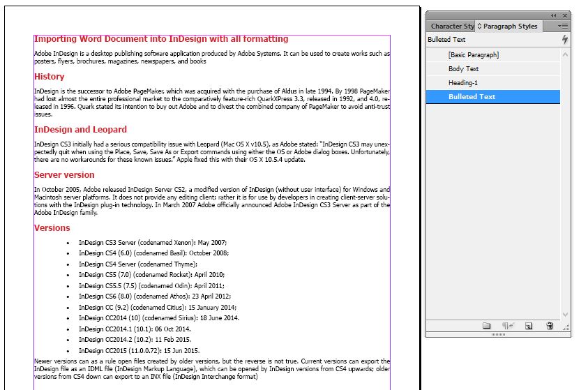The height and width of the screenshot is (390, 588).
Task: Select the Paragraph Styles tab
Action: (x=512, y=27)
